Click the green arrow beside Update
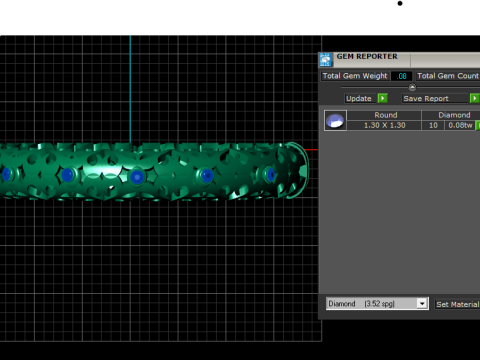The height and width of the screenshot is (360, 480). [383, 98]
